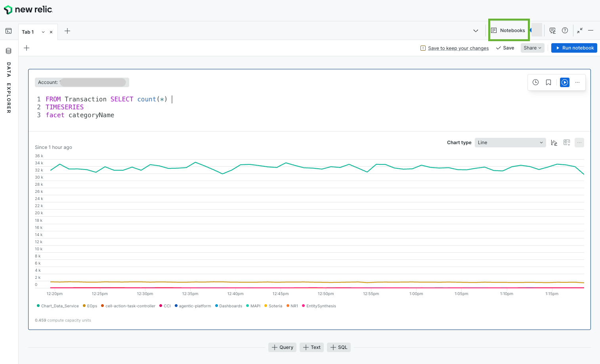Add a Text cell to the notebook
The image size is (600, 364).
(x=311, y=347)
